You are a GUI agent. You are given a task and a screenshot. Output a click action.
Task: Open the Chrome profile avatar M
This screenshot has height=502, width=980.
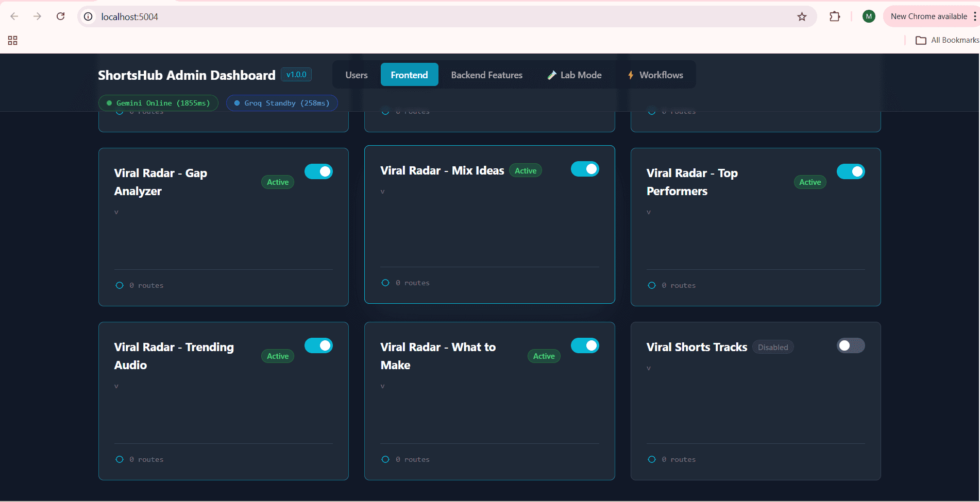869,16
